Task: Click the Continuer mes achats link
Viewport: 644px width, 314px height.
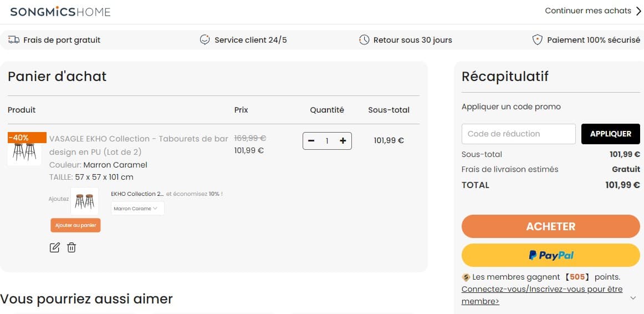Action: click(x=588, y=11)
